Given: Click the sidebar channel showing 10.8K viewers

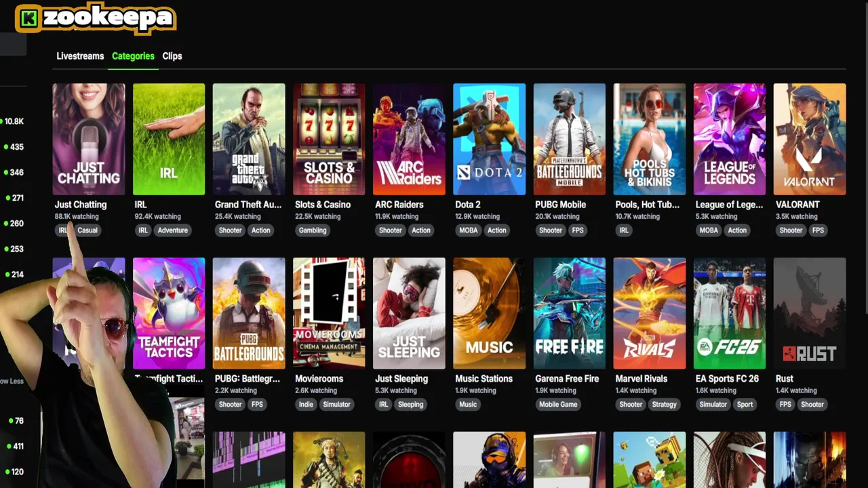Looking at the screenshot, I should coord(13,121).
